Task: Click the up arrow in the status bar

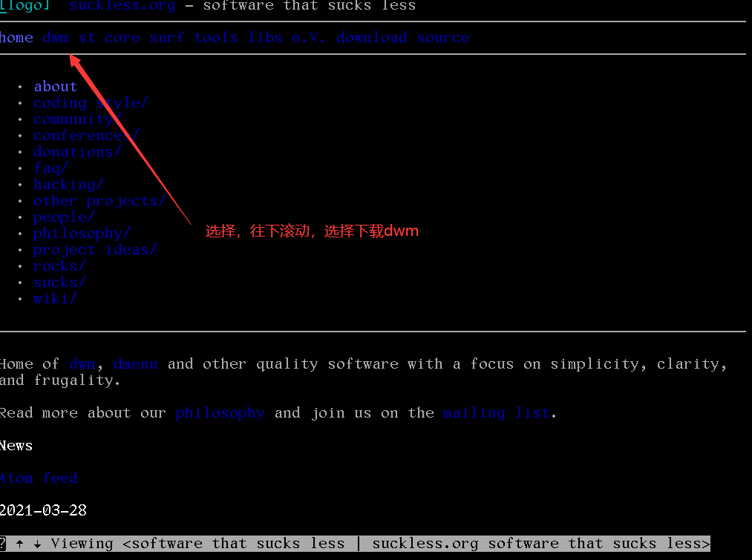Action: (x=19, y=543)
